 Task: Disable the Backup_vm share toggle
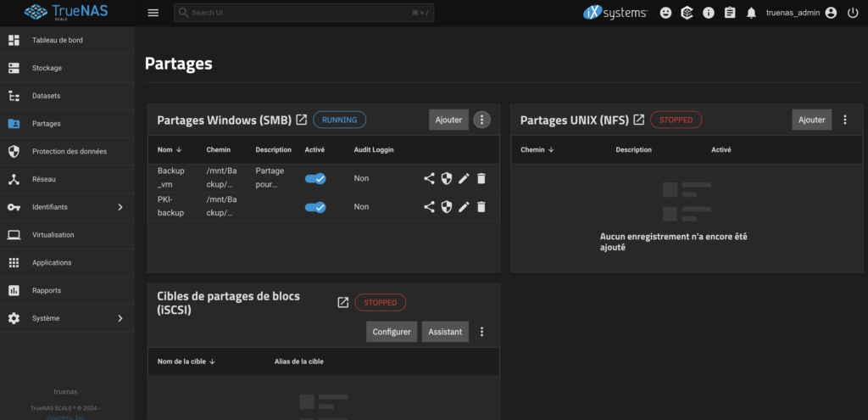pos(315,179)
